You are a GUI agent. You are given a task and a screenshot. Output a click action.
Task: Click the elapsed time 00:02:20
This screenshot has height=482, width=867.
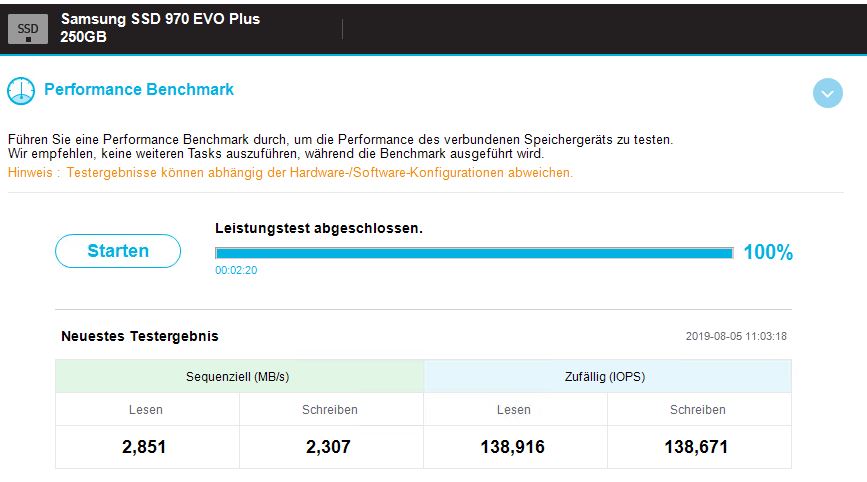click(x=236, y=270)
